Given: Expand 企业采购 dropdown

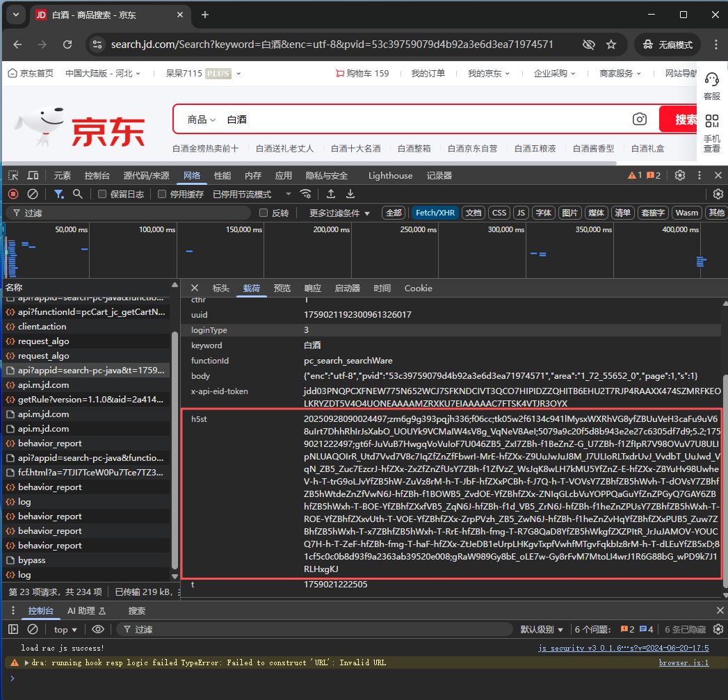Looking at the screenshot, I should pos(554,74).
